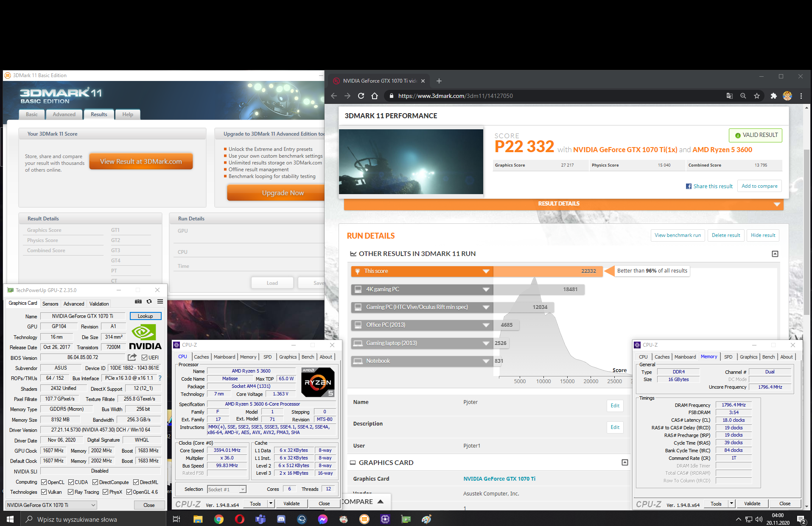
Task: Switch to the SPD tab in CPU-Z Memory window
Action: coord(728,357)
